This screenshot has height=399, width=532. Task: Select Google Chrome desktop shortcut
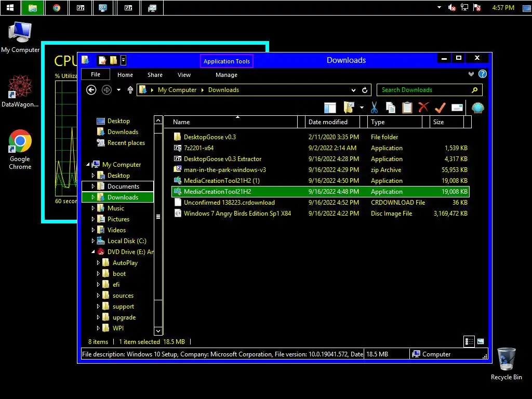tap(20, 149)
